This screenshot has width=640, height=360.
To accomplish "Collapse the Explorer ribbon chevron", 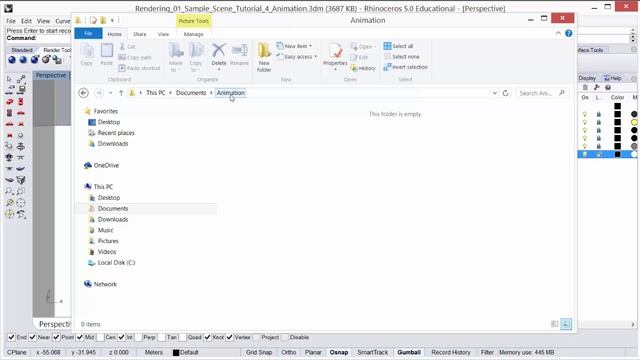I will [x=558, y=33].
